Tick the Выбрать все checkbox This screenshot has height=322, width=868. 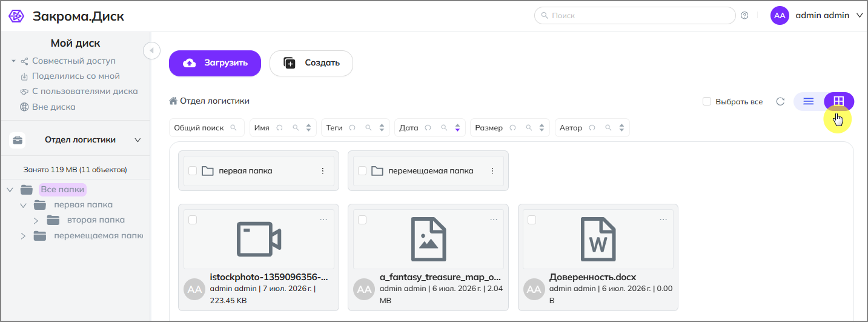(x=707, y=101)
